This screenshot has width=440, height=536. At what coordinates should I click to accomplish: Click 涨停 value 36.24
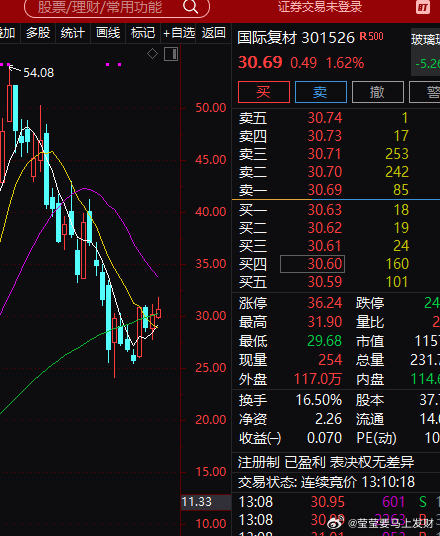(325, 303)
